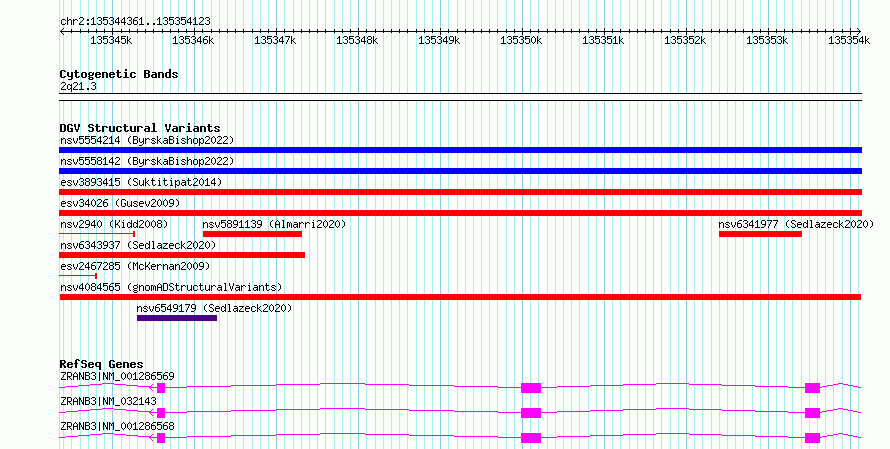Image resolution: width=890 pixels, height=449 pixels.
Task: Click the 135345k ruler label
Action: click(x=111, y=40)
